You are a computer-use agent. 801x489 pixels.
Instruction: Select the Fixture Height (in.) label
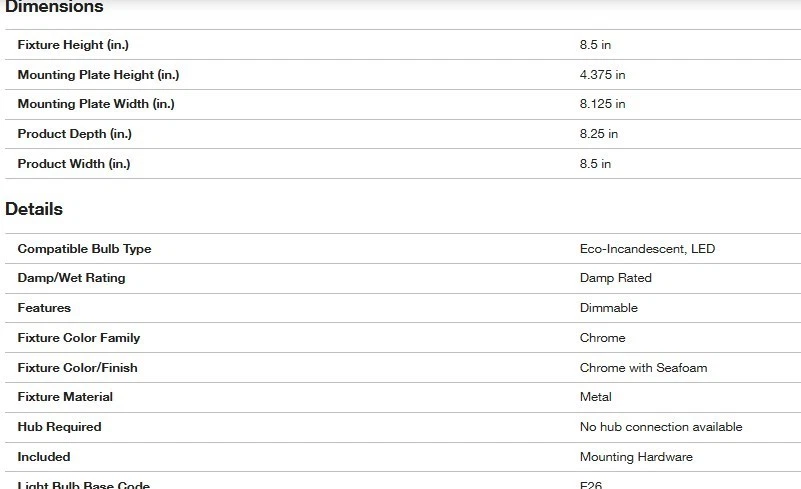click(73, 45)
